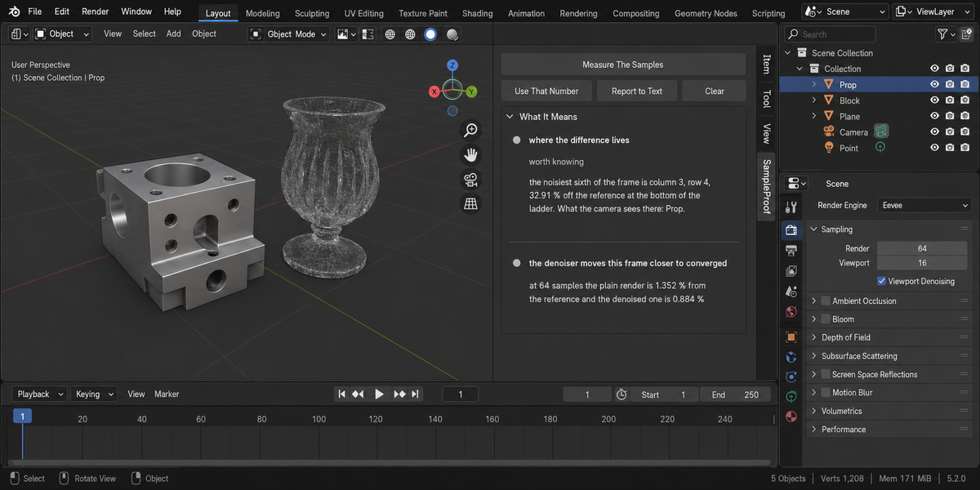
Task: Switch to the Shading workspace tab
Action: [477, 13]
